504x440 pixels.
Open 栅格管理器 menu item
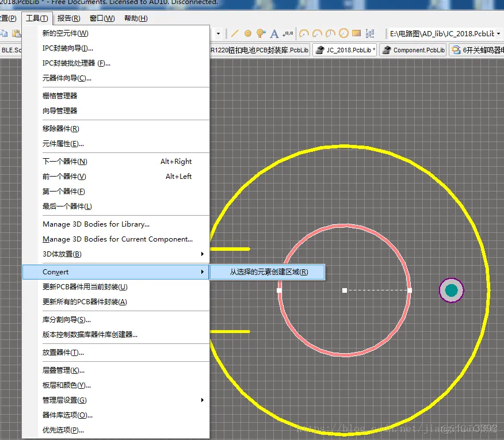(x=116, y=96)
